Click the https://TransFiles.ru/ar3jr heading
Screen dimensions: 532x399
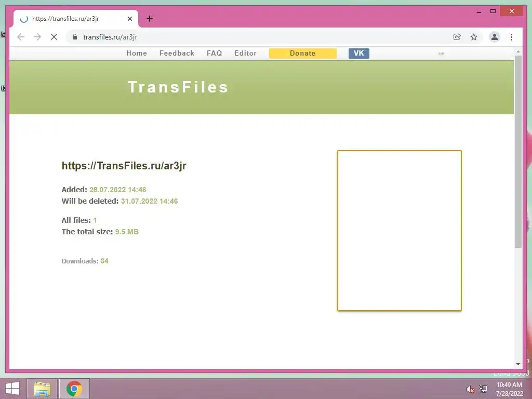point(124,166)
